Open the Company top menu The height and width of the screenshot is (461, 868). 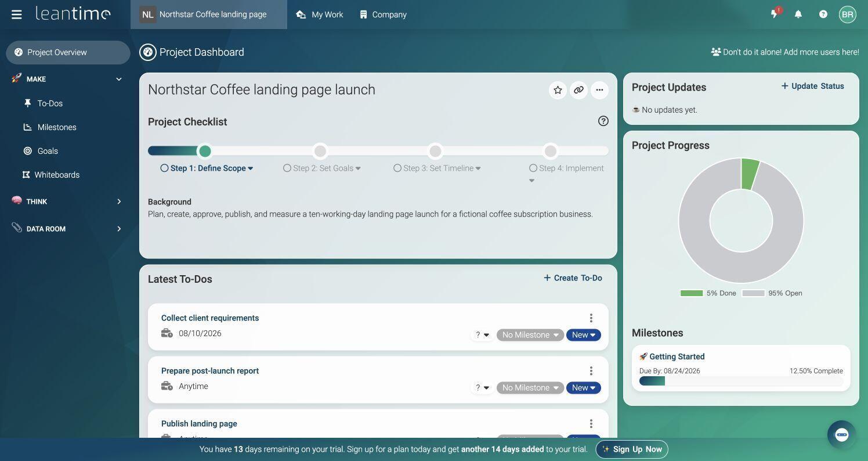(383, 15)
